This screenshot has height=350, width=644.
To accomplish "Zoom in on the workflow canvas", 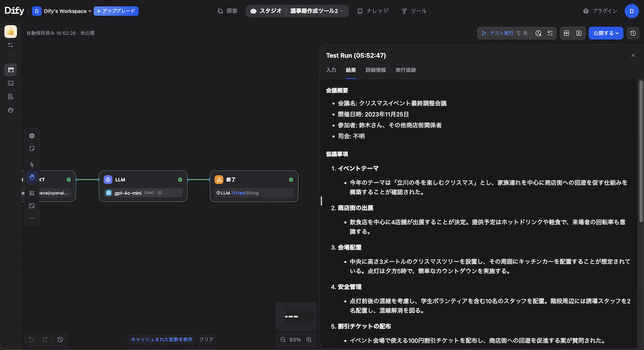I will [x=309, y=339].
